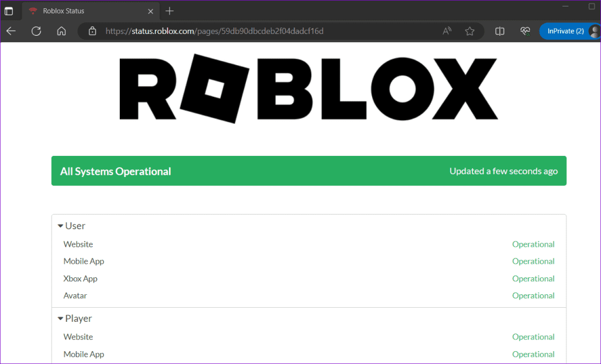Navigate back to the previous page
This screenshot has height=364, width=601.
coord(11,31)
